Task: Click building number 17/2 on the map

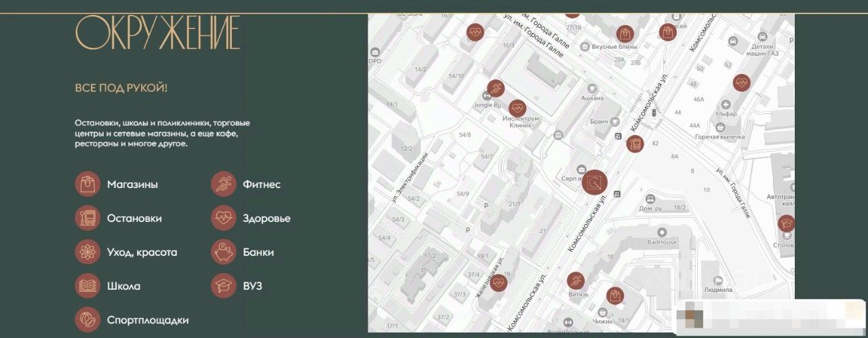Action: point(429,256)
